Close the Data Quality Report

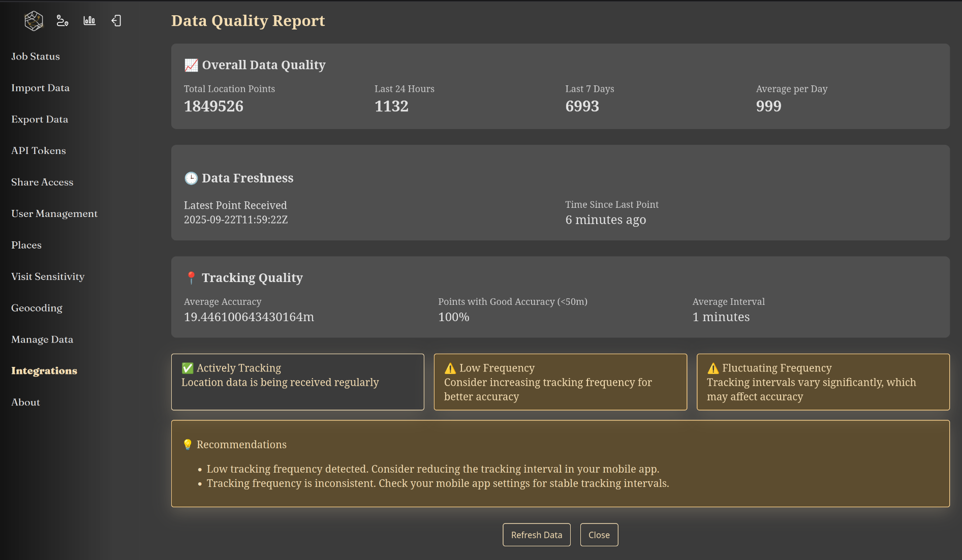(599, 535)
